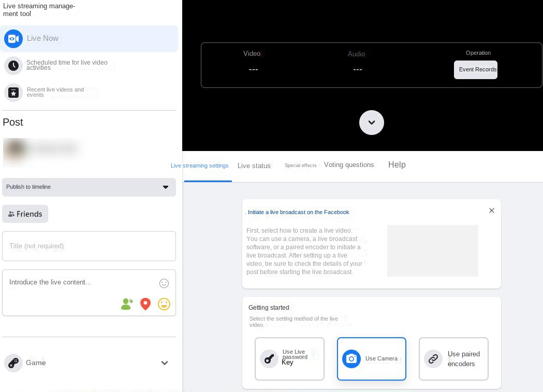This screenshot has height=392, width=543.
Task: Choose Use paired encoders option
Action: pos(453,359)
